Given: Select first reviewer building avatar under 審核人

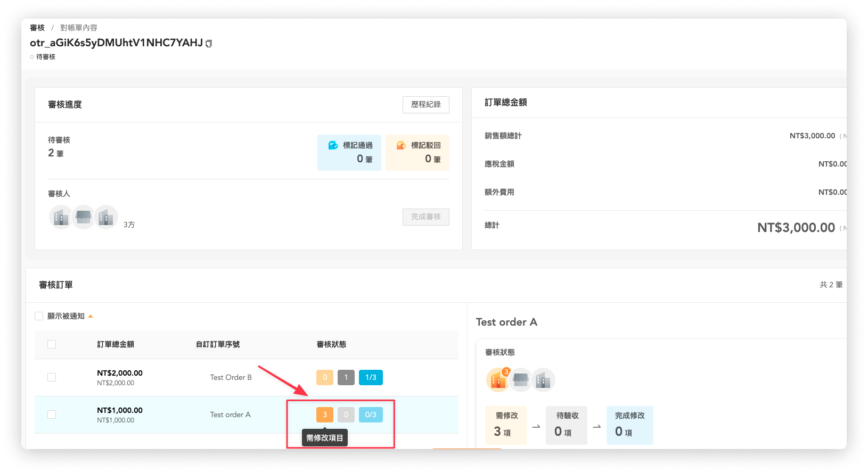Looking at the screenshot, I should (x=61, y=217).
